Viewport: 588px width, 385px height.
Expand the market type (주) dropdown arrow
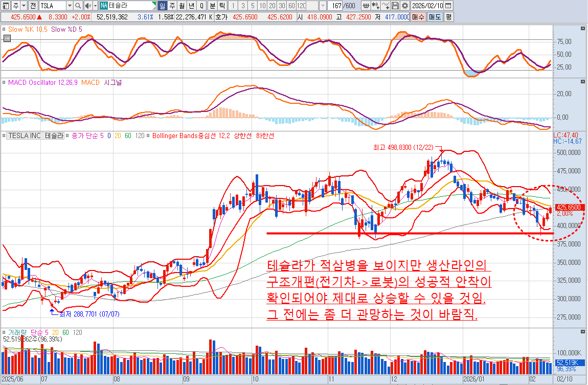[24, 6]
